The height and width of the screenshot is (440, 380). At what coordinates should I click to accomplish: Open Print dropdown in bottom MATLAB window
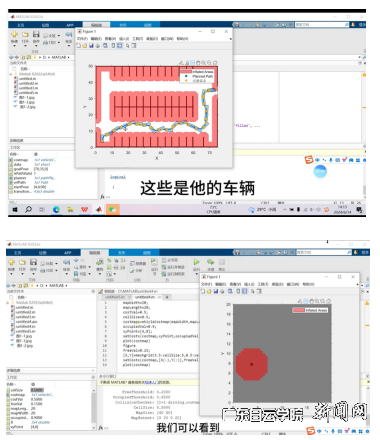click(56, 270)
